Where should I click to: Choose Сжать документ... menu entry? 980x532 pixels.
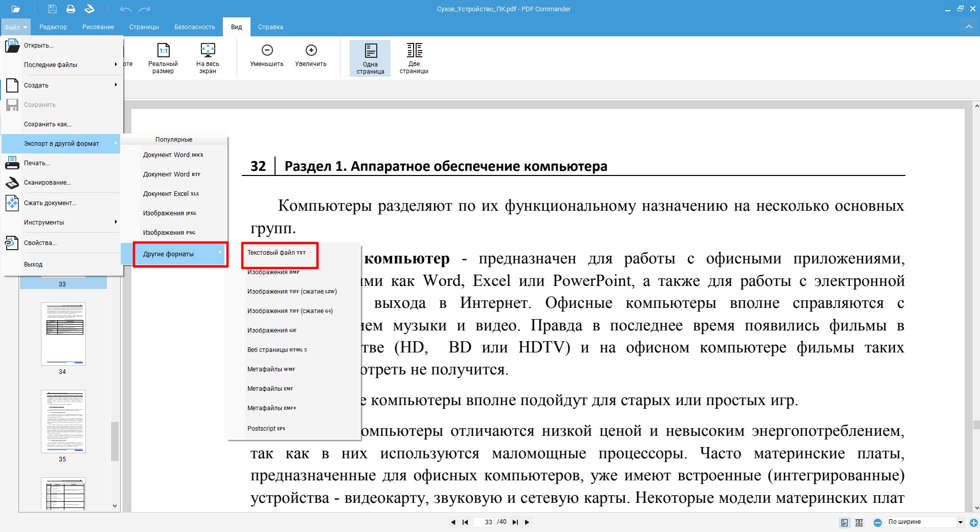click(x=62, y=203)
